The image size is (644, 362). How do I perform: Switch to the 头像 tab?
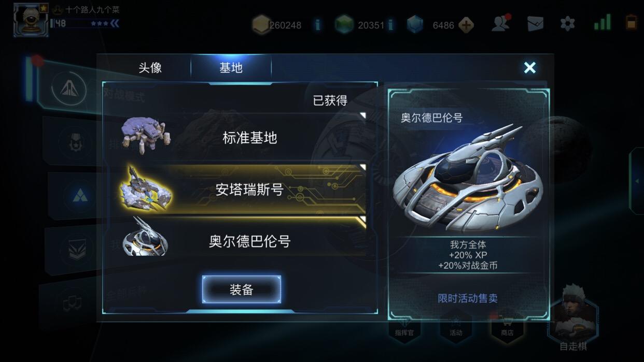pyautogui.click(x=150, y=68)
